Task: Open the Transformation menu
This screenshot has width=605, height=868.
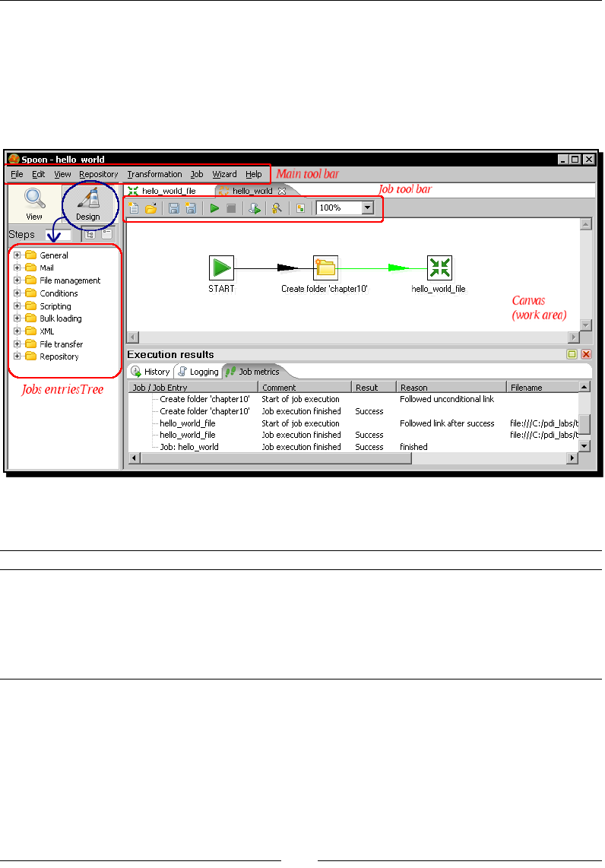Action: pyautogui.click(x=154, y=174)
